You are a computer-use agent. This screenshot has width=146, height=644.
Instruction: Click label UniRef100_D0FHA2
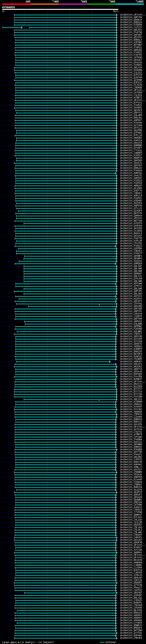[x=131, y=636]
